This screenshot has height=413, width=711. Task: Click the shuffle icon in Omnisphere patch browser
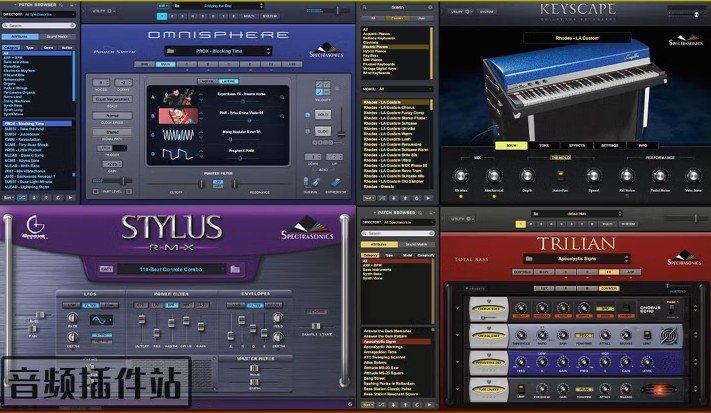point(22,198)
